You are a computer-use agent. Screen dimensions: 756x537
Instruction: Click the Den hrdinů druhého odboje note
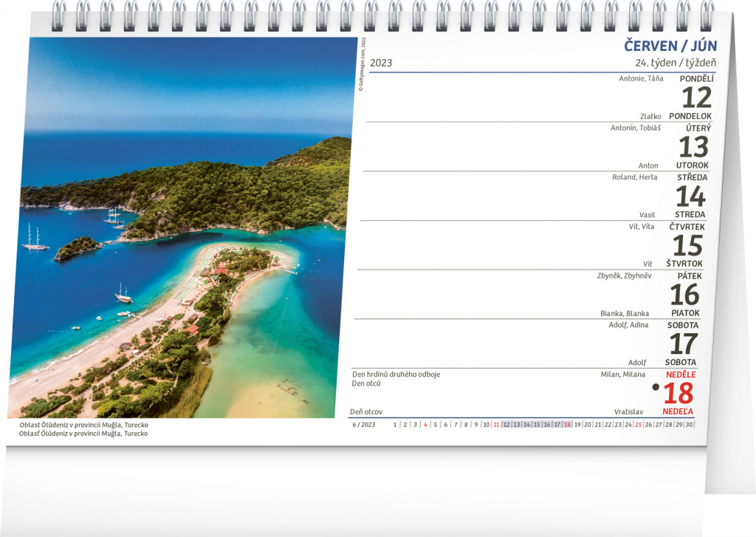tap(396, 374)
